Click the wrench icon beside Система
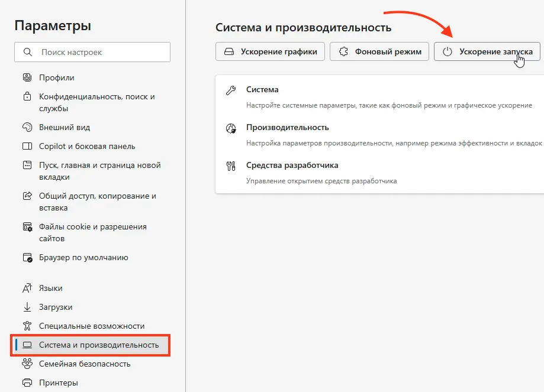The image size is (544, 392). pos(231,90)
